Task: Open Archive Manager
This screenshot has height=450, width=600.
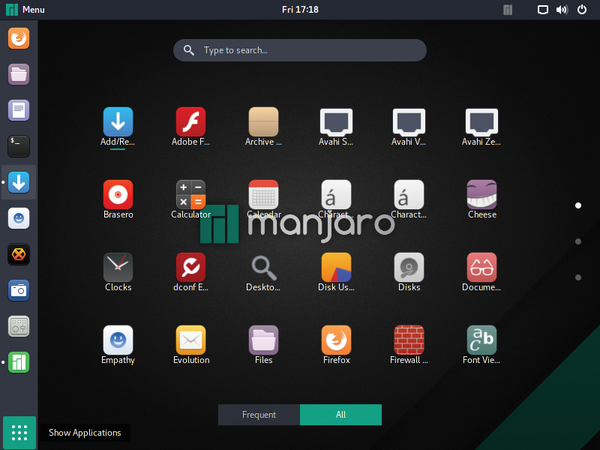Action: [263, 122]
